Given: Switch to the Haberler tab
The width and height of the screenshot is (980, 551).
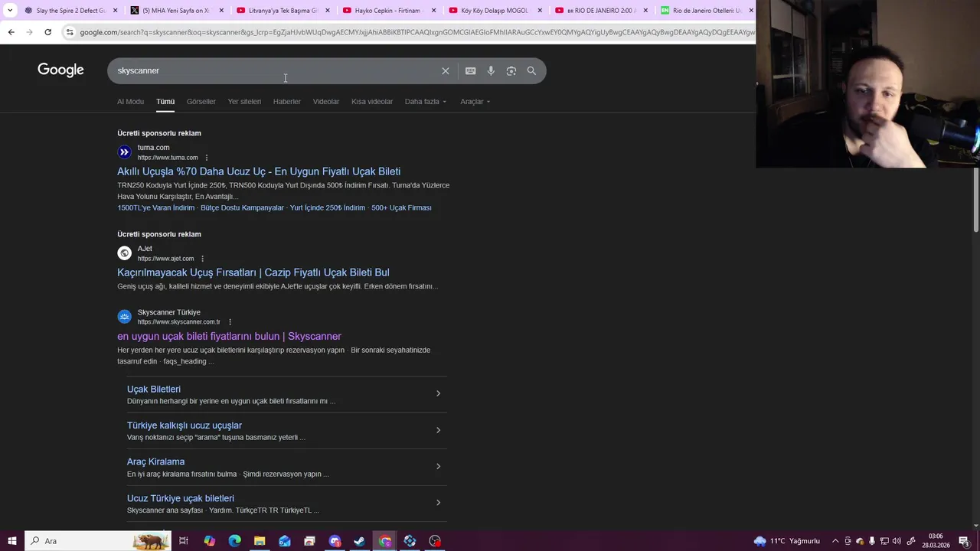Looking at the screenshot, I should pos(287,102).
